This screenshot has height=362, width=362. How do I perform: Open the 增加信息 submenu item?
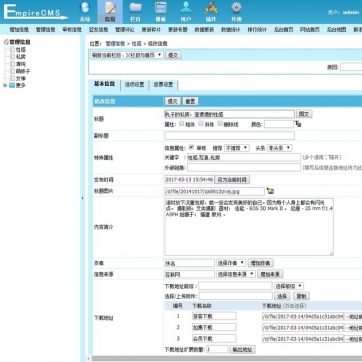19,30
